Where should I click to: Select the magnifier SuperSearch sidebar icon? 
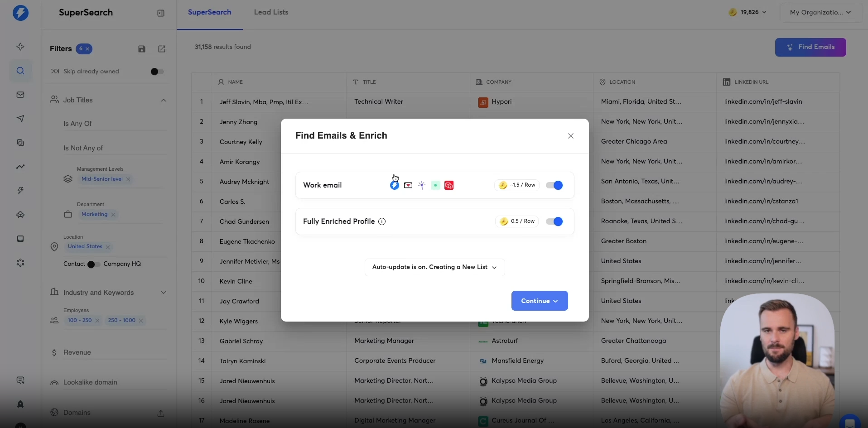click(x=20, y=71)
